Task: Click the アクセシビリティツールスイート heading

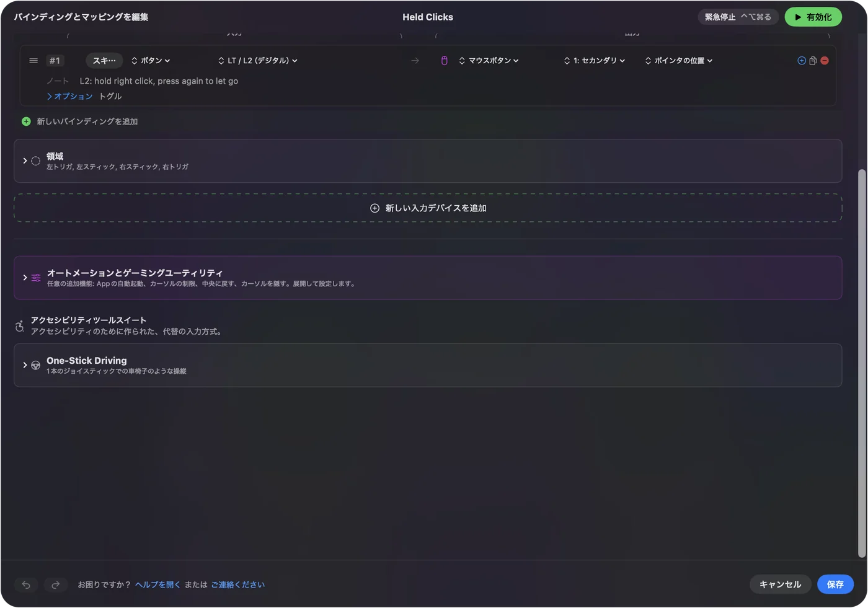Action: (x=89, y=320)
